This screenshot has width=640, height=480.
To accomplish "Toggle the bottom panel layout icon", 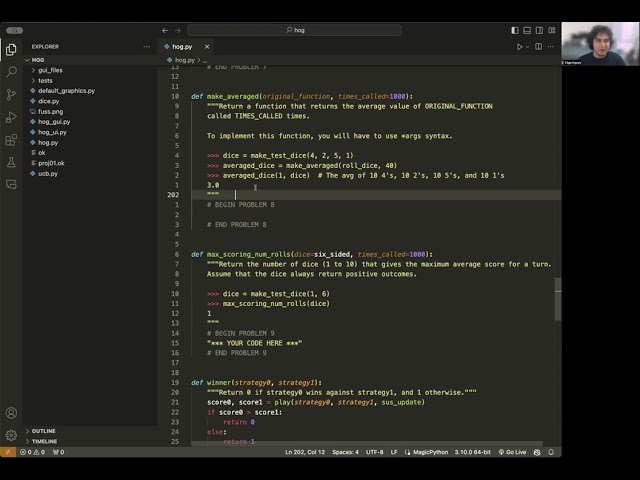I will pos(527,30).
